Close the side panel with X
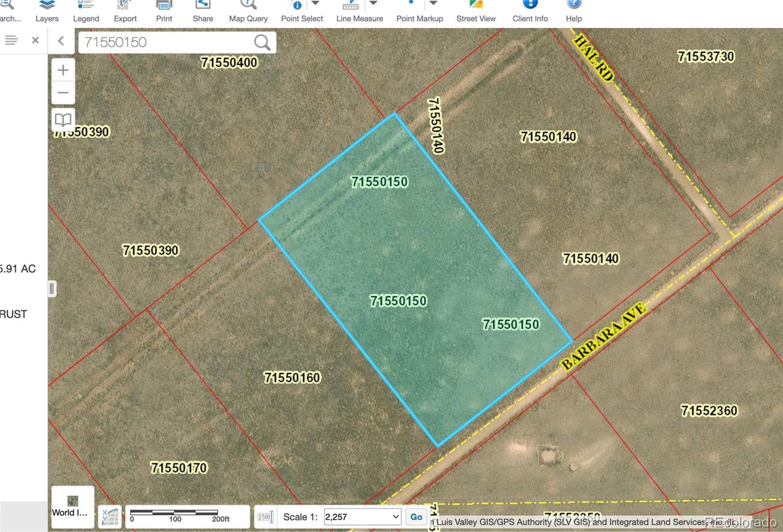This screenshot has width=783, height=532. pos(35,40)
